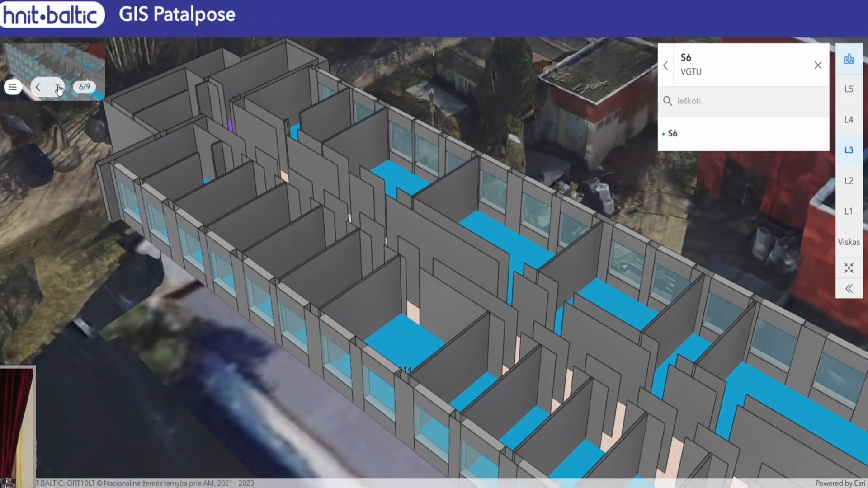Viewport: 868px width, 488px height.
Task: Switch to floor level L3
Action: [x=849, y=150]
